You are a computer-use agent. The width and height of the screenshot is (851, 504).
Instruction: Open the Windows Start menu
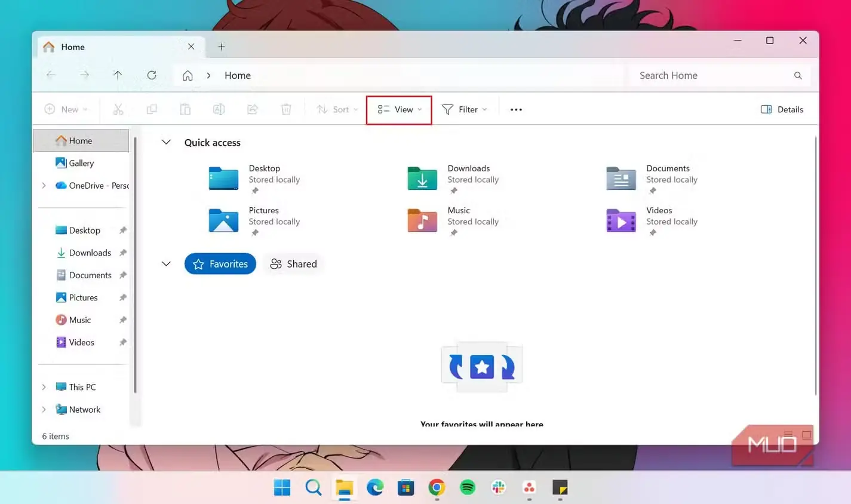(x=282, y=488)
